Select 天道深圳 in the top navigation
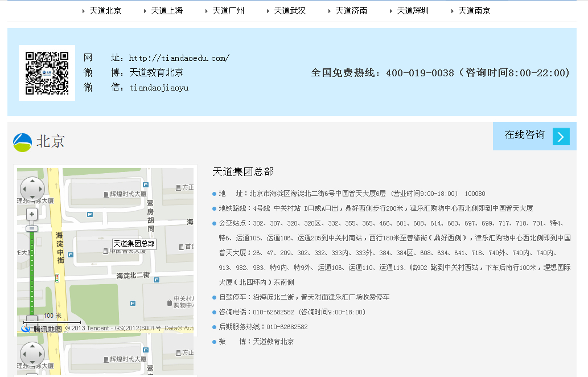This screenshot has height=377, width=588. (413, 11)
